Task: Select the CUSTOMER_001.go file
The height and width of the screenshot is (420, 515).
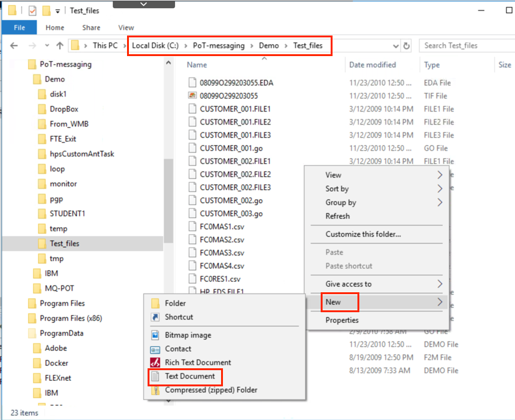Action: tap(231, 148)
